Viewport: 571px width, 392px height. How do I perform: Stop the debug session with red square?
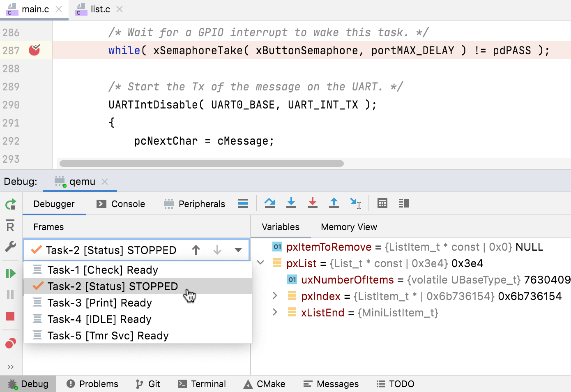pos(11,316)
